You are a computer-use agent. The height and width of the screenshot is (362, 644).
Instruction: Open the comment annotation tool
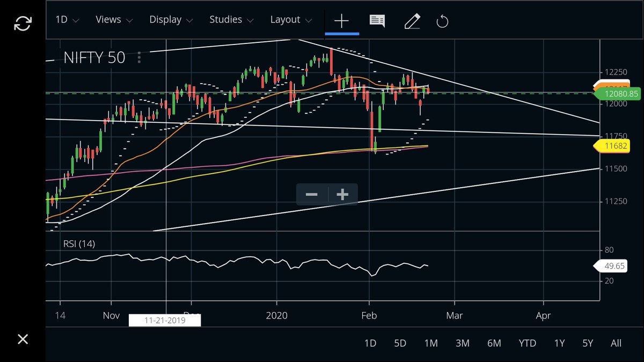pos(377,21)
